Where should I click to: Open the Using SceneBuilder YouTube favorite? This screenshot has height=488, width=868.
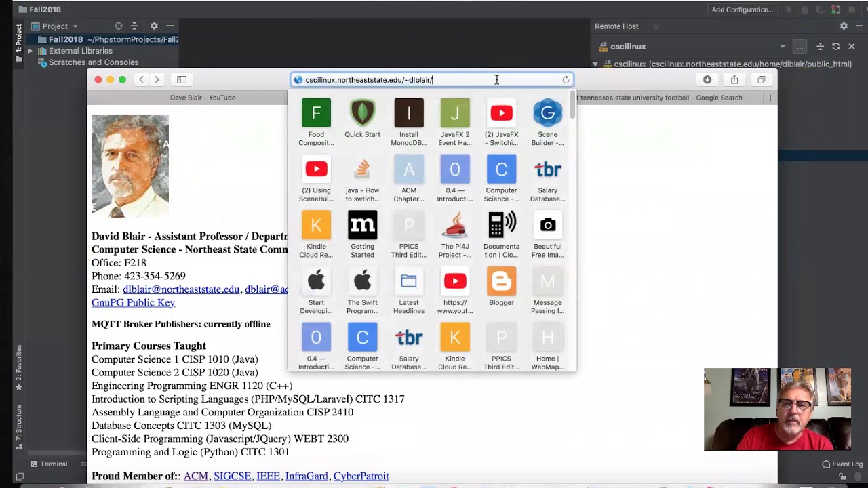coord(316,178)
